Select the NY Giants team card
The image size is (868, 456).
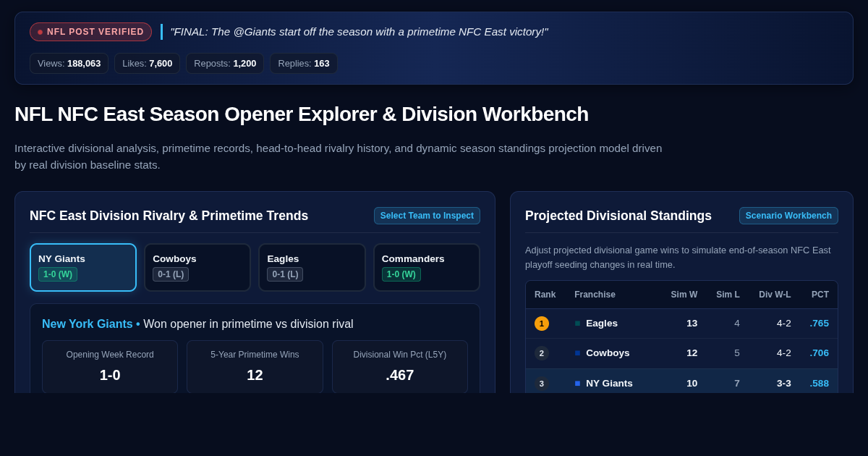pos(83,267)
